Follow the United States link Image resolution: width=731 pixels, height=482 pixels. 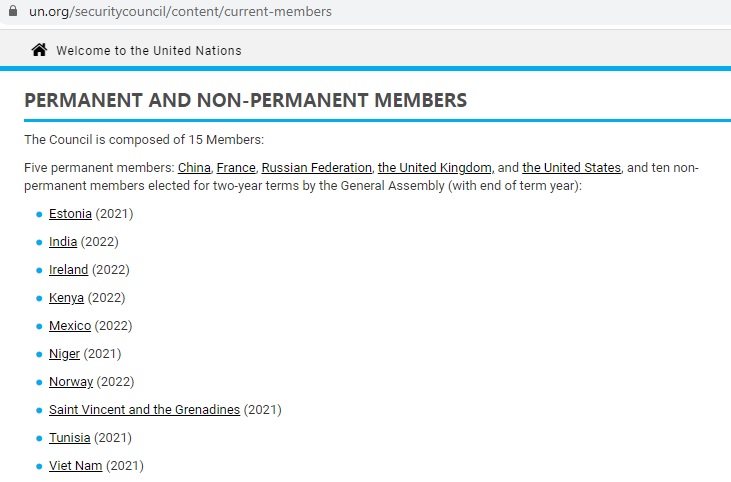(x=571, y=168)
